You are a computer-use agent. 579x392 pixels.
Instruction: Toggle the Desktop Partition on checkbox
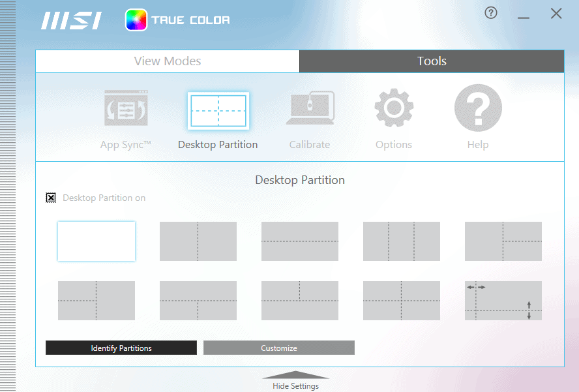pyautogui.click(x=51, y=198)
